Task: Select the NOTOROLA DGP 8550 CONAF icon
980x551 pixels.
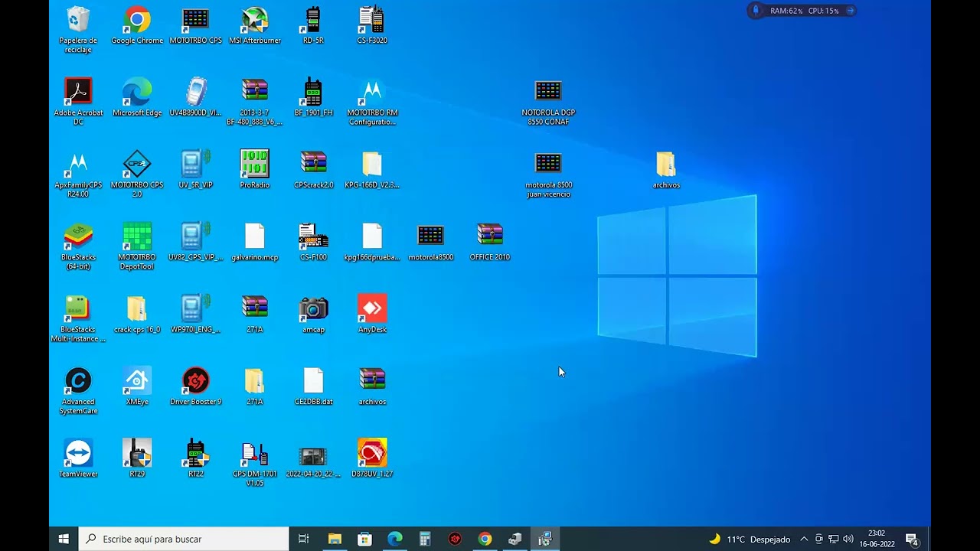Action: [x=548, y=101]
